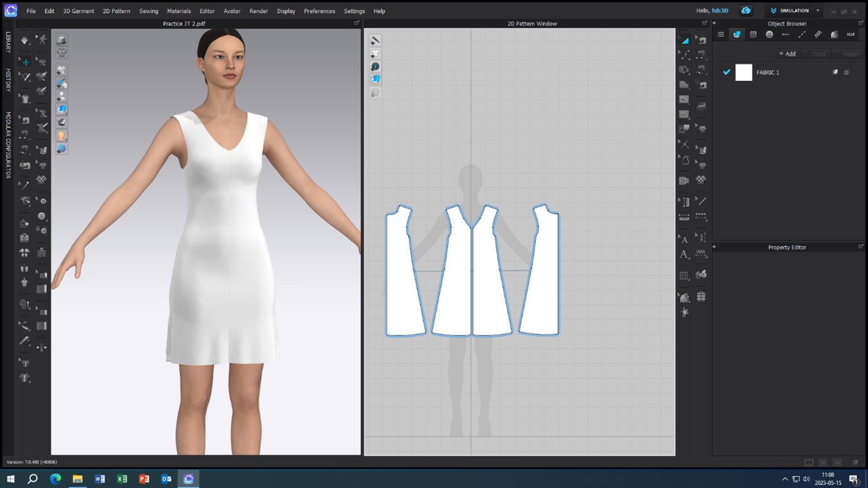Open the Scene list tab in Object Browser
This screenshot has height=488, width=868.
point(721,35)
